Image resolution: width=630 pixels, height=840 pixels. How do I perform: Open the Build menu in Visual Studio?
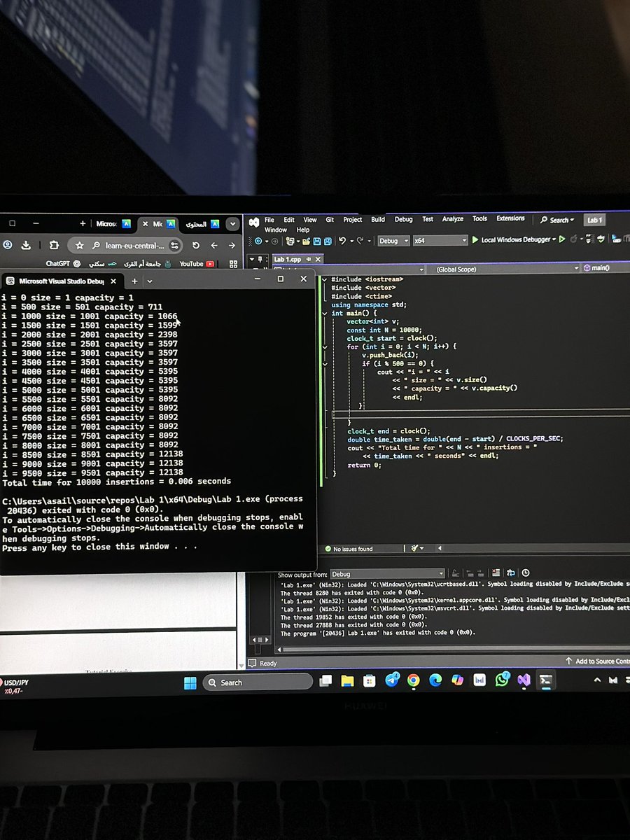[x=378, y=219]
